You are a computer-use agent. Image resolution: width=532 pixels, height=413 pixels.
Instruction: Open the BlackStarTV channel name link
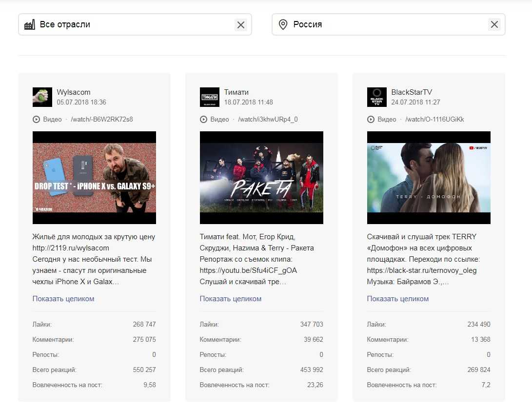point(412,92)
